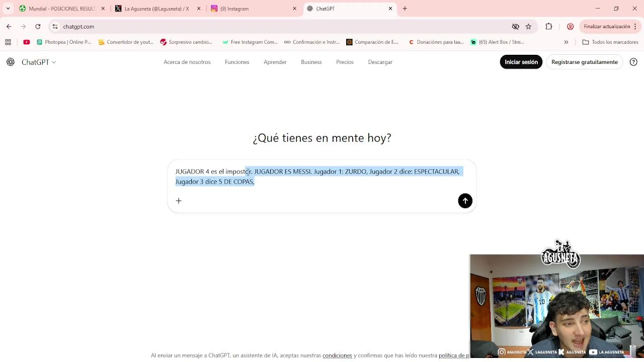This screenshot has width=644, height=362.
Task: Expand hidden bookmarks with double chevron
Action: [566, 42]
